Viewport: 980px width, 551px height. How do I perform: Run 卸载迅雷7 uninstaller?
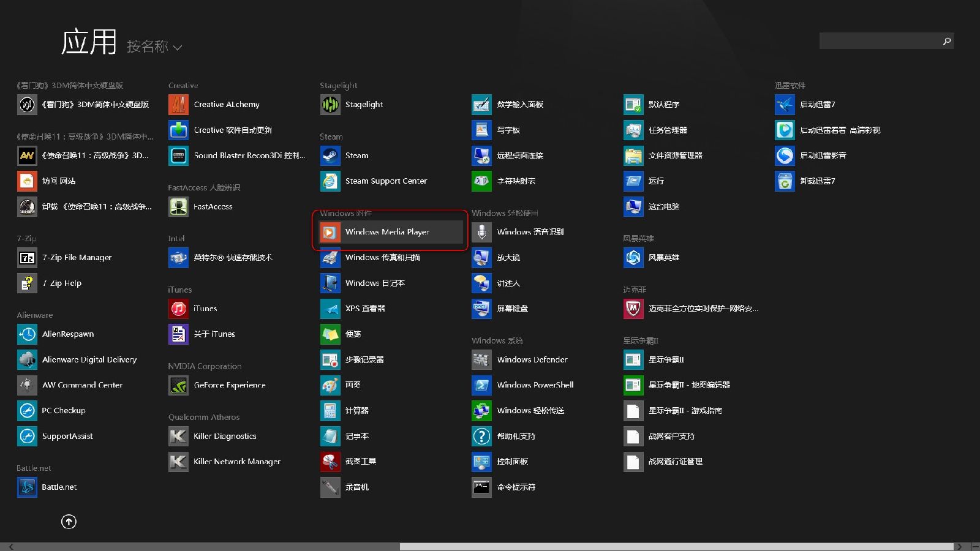[805, 181]
